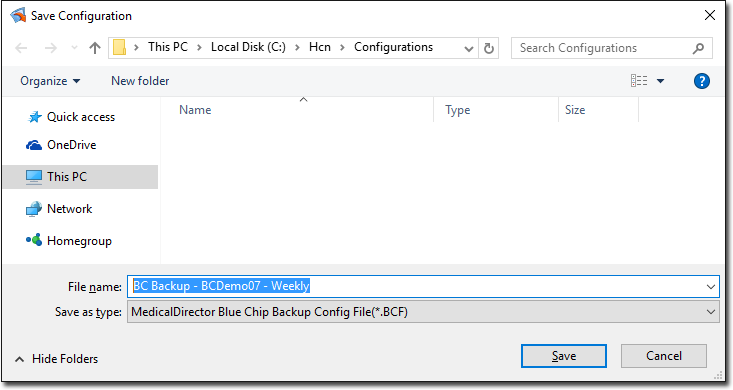This screenshot has width=733, height=390.
Task: Click the search magnifier icon
Action: click(x=698, y=48)
